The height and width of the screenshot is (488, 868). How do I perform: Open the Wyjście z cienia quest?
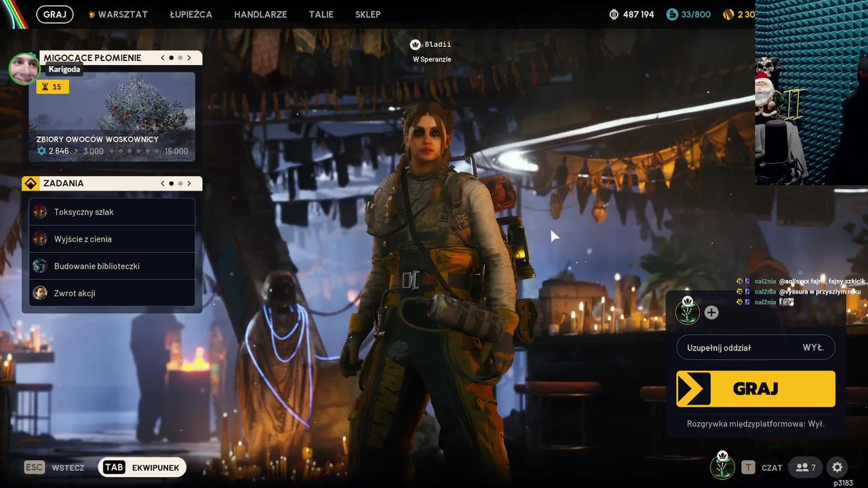(112, 239)
